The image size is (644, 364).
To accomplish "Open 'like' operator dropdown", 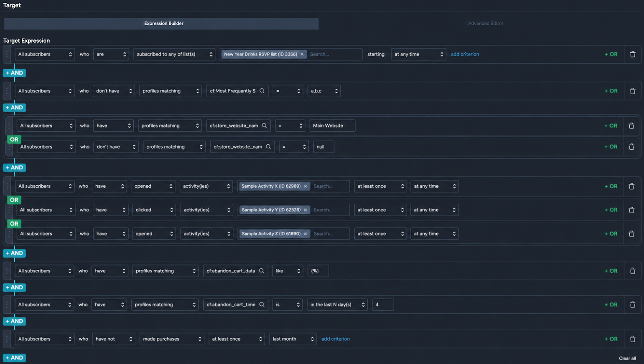I will [288, 271].
